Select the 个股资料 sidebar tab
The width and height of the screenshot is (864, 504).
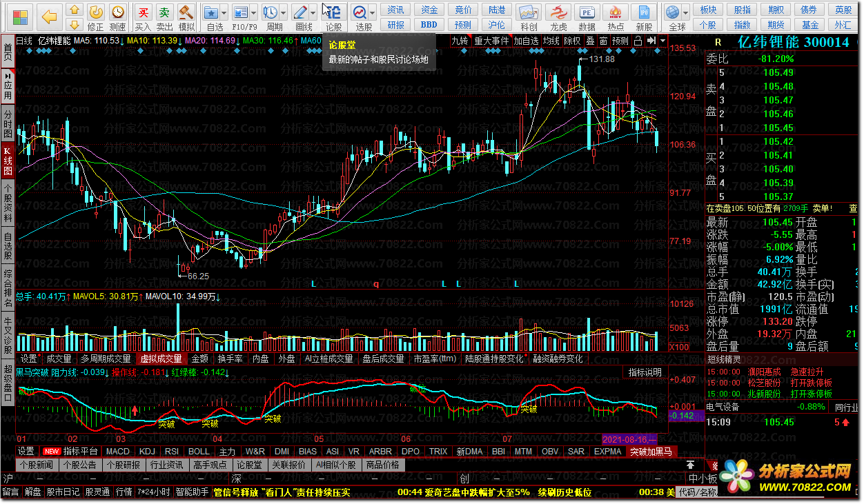click(8, 203)
